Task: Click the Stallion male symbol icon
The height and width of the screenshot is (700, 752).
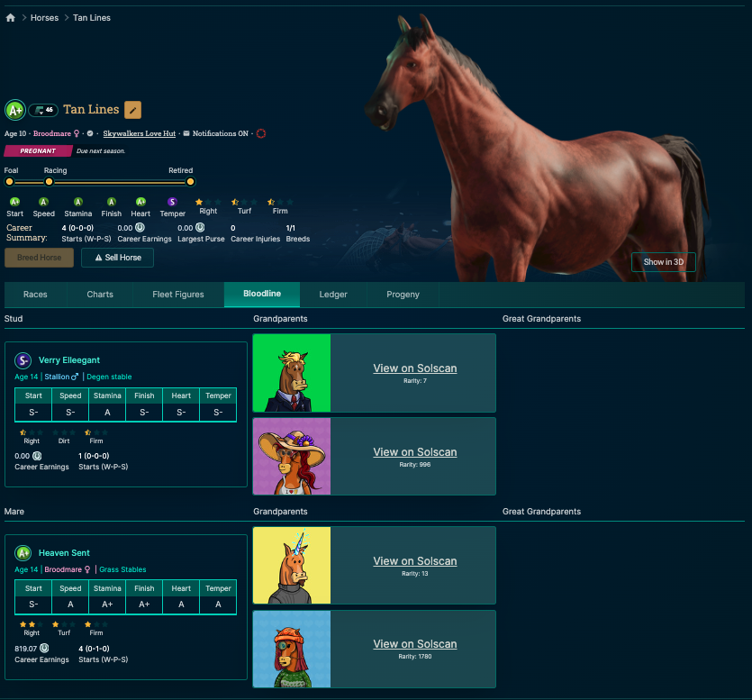Action: click(x=75, y=377)
